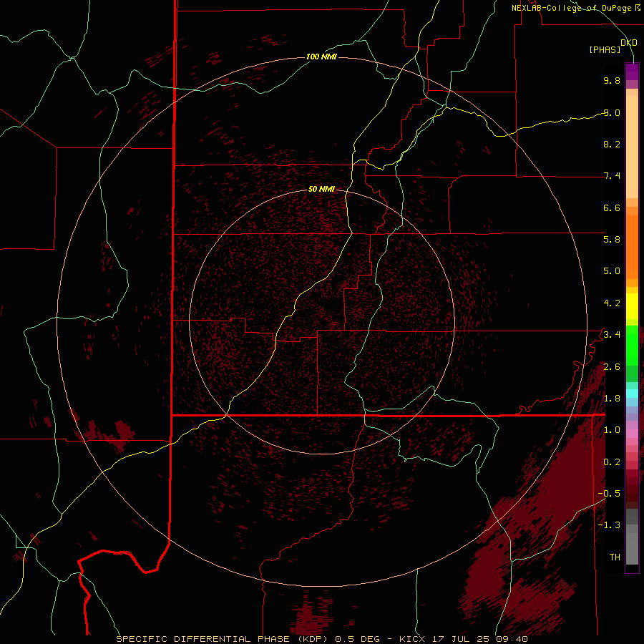
Task: Click the 9.8 scale value
Action: [612, 80]
